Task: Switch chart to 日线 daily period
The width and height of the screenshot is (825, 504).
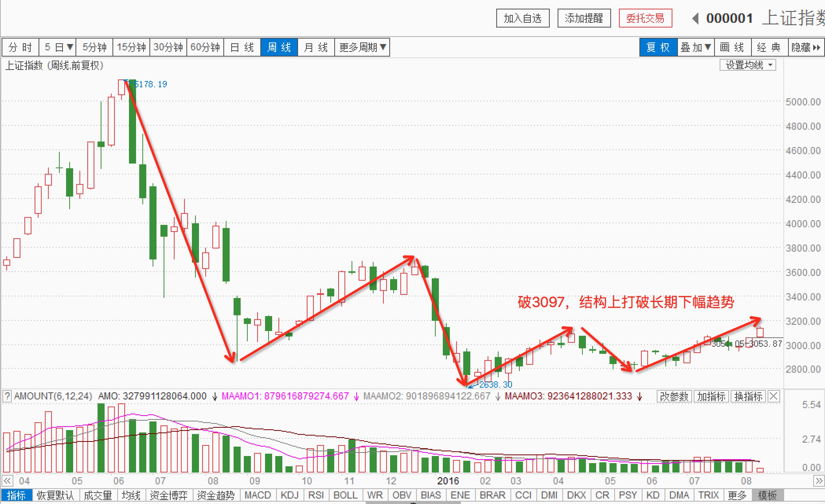Action: click(242, 48)
